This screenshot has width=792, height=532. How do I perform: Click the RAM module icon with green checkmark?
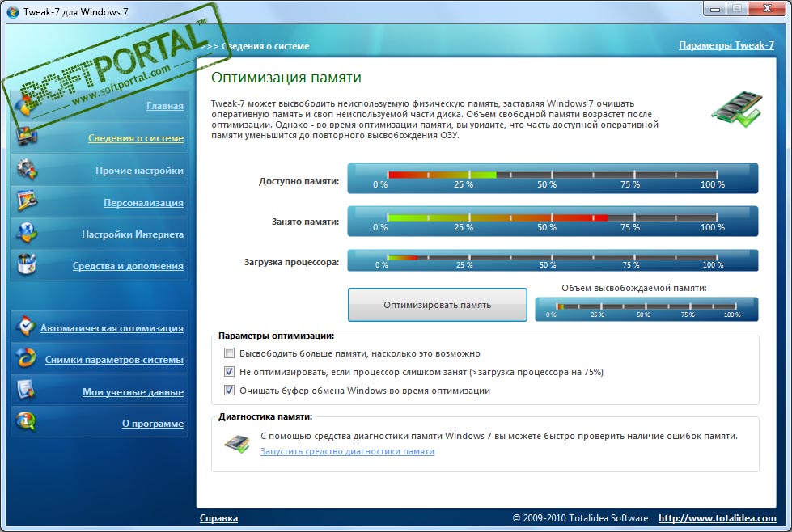736,109
